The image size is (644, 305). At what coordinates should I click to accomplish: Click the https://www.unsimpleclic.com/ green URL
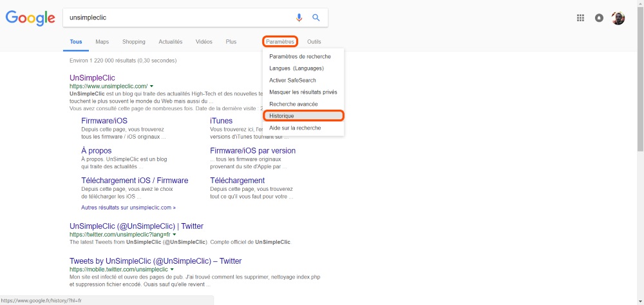pos(108,86)
